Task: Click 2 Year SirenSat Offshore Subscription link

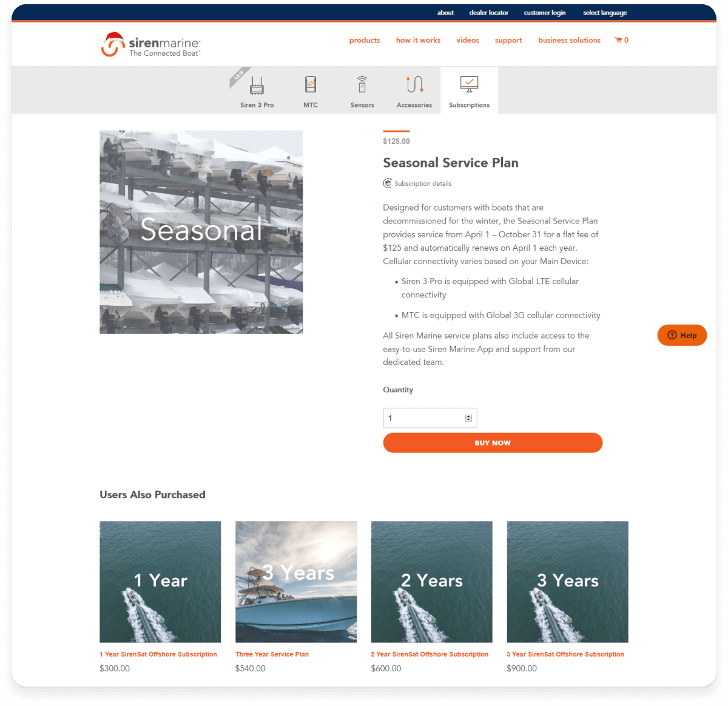Action: pos(430,654)
